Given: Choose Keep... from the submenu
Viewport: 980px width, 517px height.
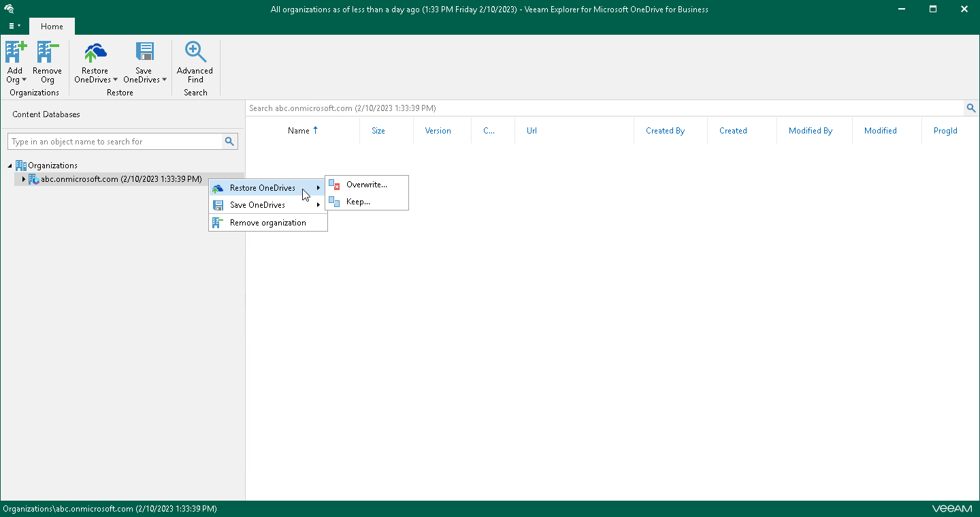Looking at the screenshot, I should point(367,202).
